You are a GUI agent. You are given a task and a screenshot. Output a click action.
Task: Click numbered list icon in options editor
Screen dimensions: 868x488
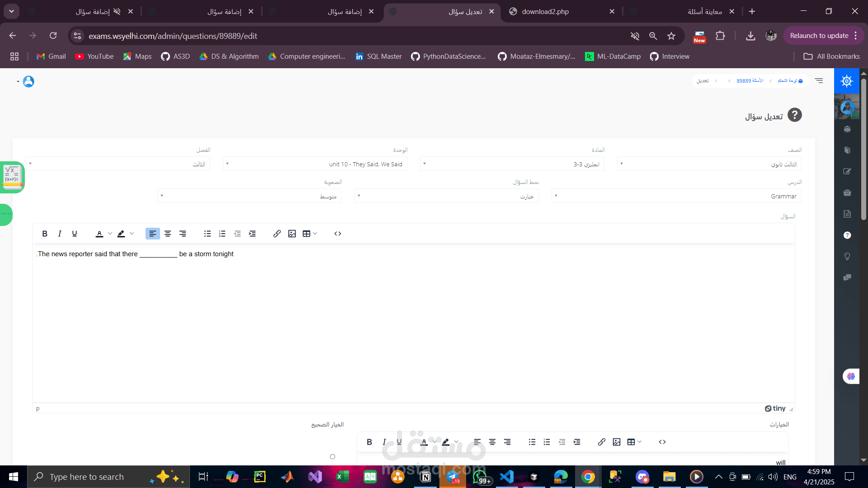pyautogui.click(x=547, y=442)
